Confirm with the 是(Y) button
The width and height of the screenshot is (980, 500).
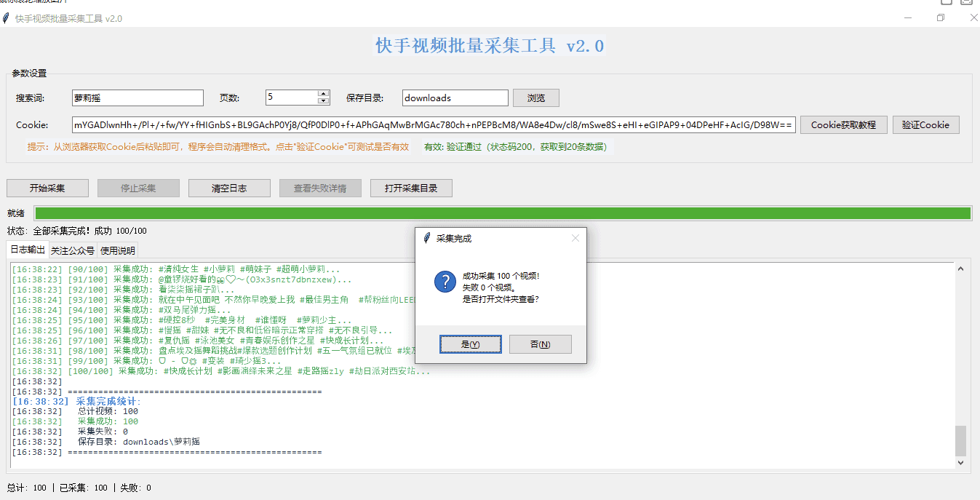point(471,344)
